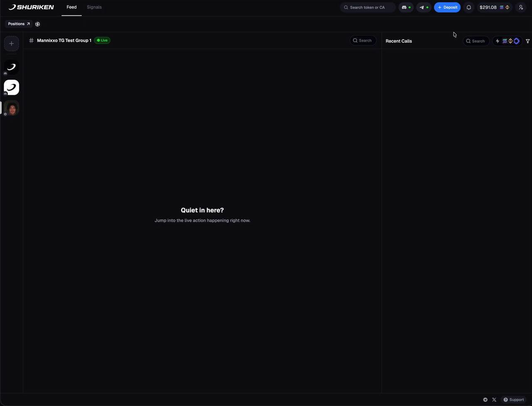Select the Mannixxo avatar in the left sidebar

11,109
